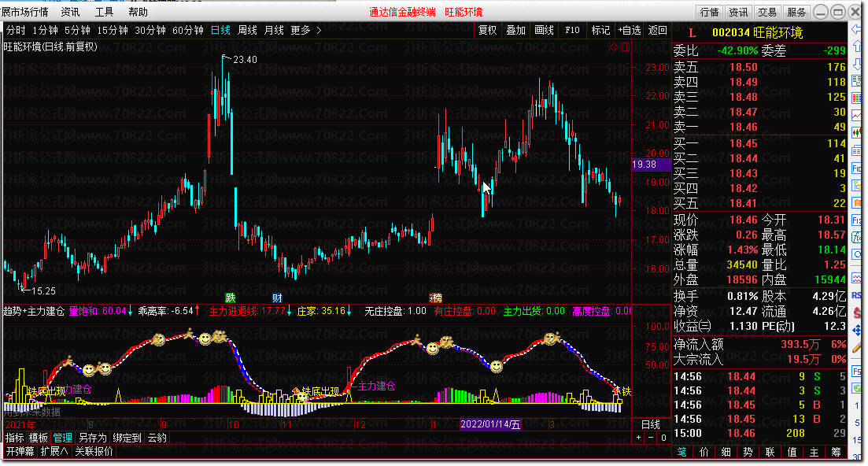Select the 价 tab in bottom right
The height and width of the screenshot is (466, 868).
coord(704,452)
